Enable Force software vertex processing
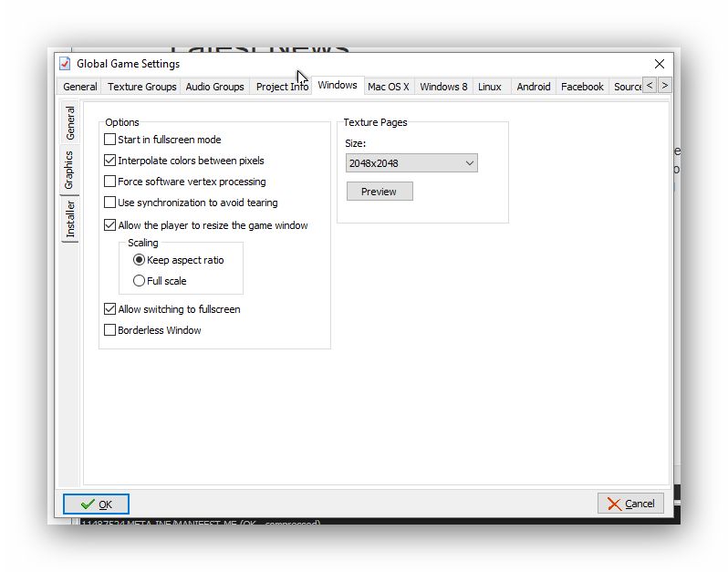The image size is (728, 572). click(x=110, y=182)
